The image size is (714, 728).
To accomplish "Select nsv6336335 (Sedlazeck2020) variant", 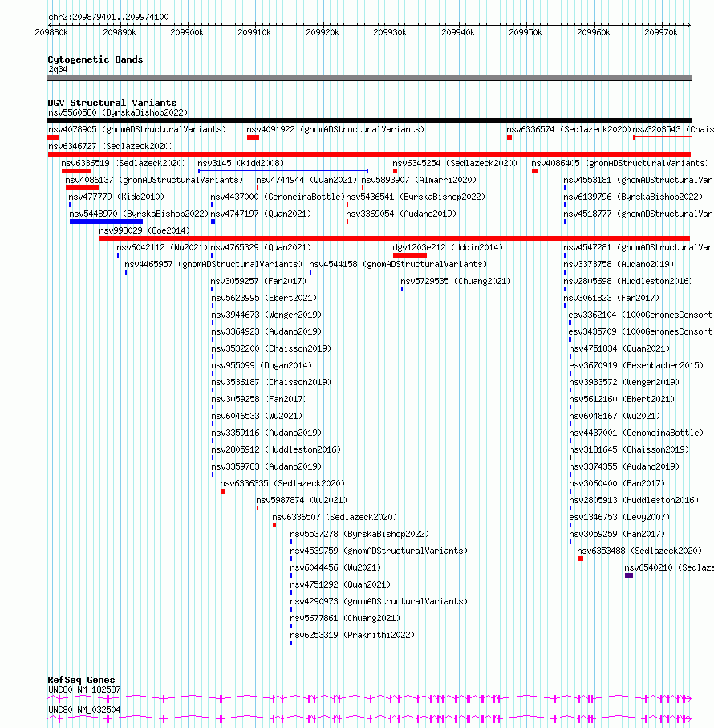I will (x=282, y=483).
